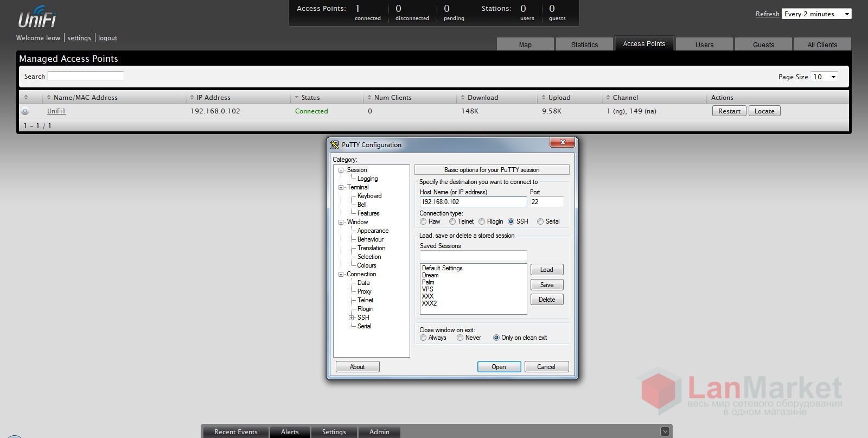Click the Search field for access points
The image size is (868, 438).
[86, 77]
